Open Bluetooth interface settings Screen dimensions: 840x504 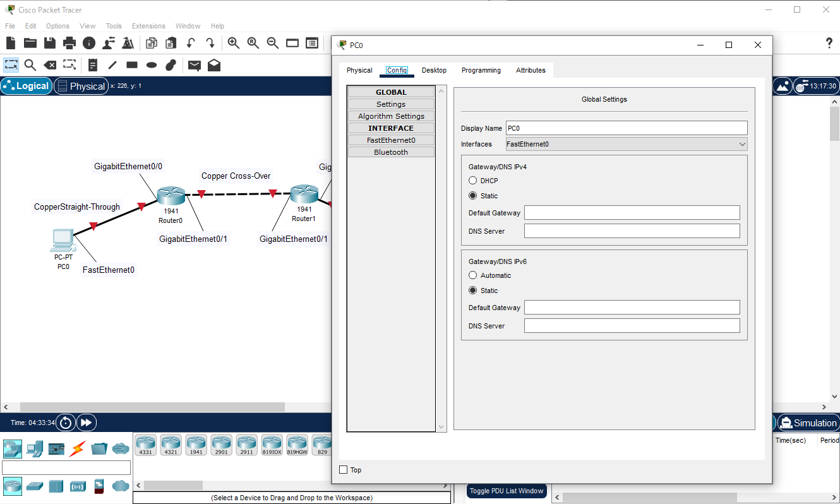coord(391,152)
